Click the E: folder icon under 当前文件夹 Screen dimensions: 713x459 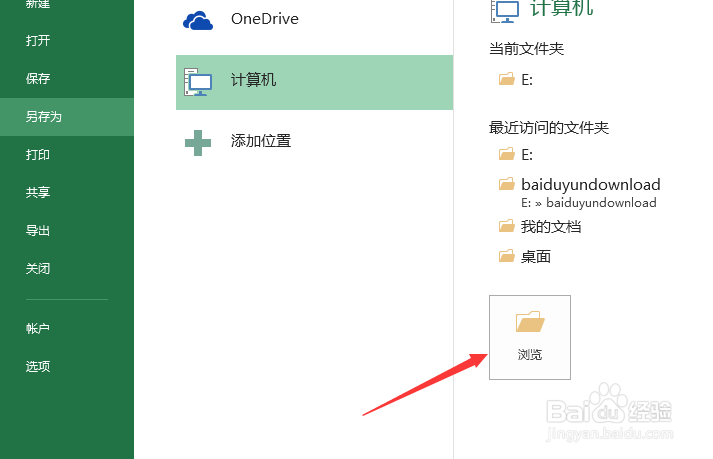pos(507,79)
